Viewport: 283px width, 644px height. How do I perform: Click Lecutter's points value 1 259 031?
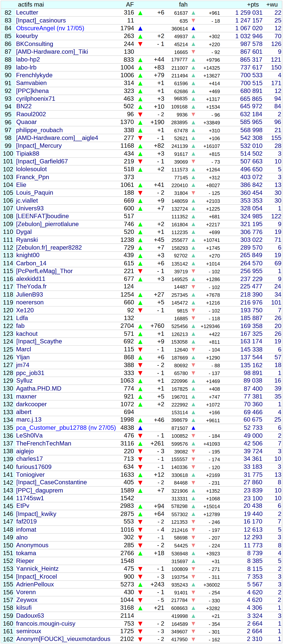(249, 12)
